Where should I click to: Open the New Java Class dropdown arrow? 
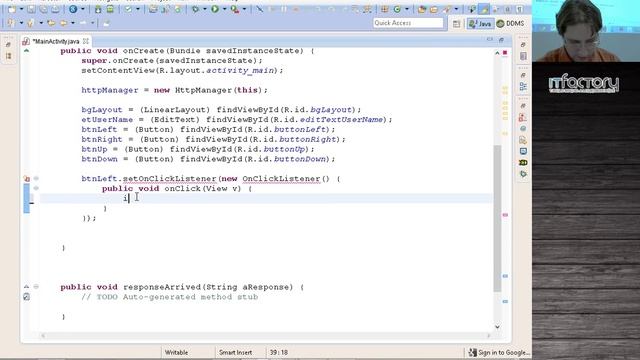click(406, 9)
